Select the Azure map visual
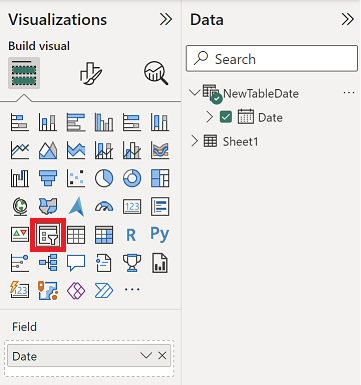 click(x=76, y=206)
